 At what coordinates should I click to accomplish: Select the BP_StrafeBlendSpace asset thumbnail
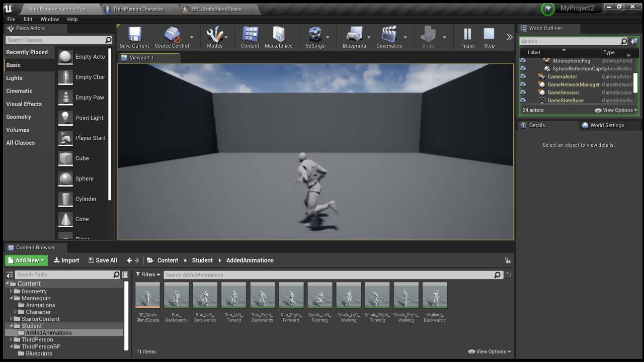(x=147, y=295)
